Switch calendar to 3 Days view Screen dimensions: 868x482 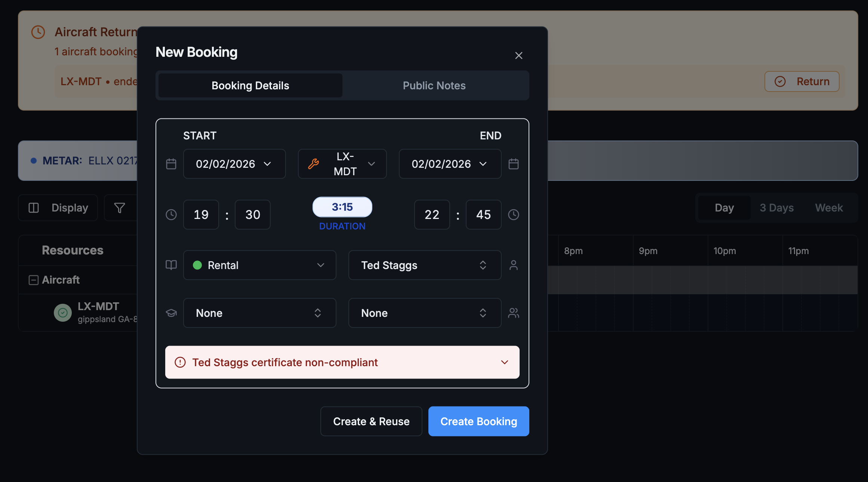[776, 208]
